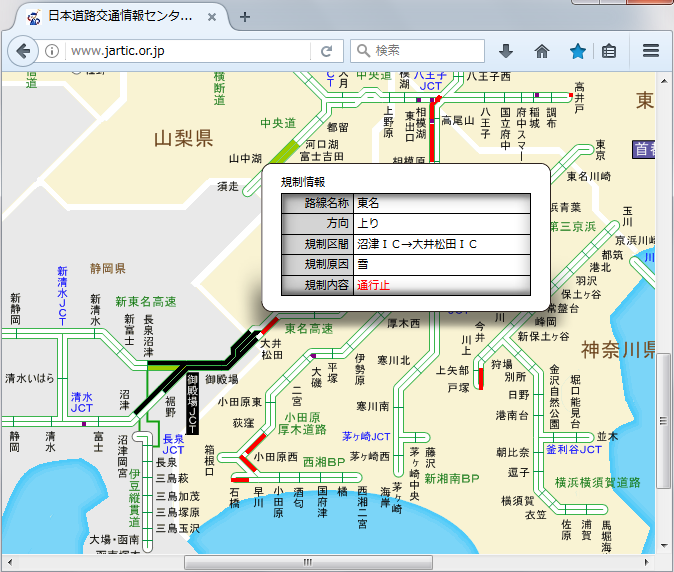Click the 釜利谷JCT label
674x572 pixels.
coord(574,450)
